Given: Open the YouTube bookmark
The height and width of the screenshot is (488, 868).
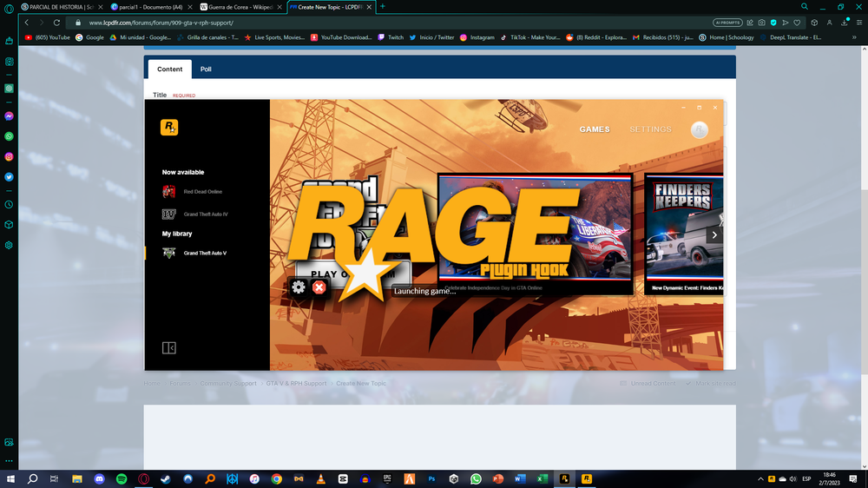Looking at the screenshot, I should click(48, 37).
